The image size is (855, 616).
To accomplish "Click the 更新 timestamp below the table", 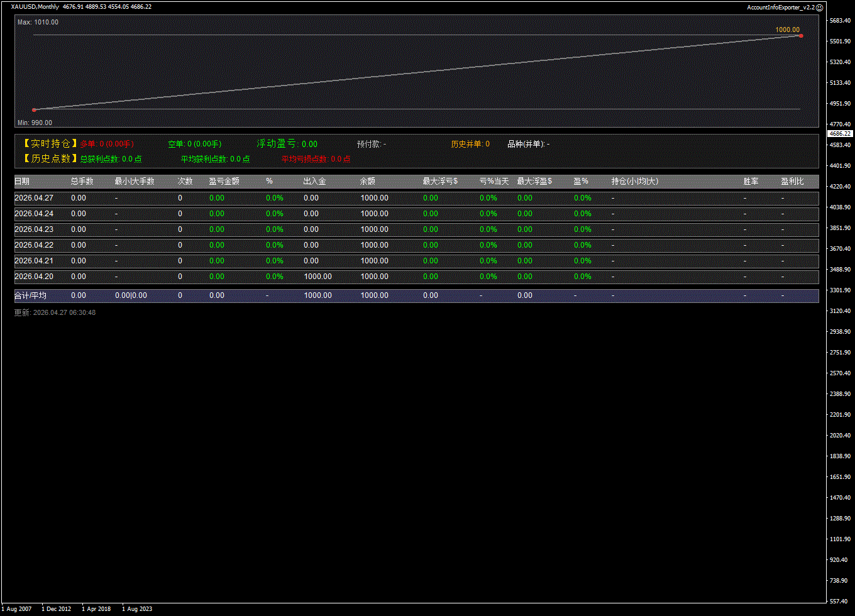I will coord(55,312).
